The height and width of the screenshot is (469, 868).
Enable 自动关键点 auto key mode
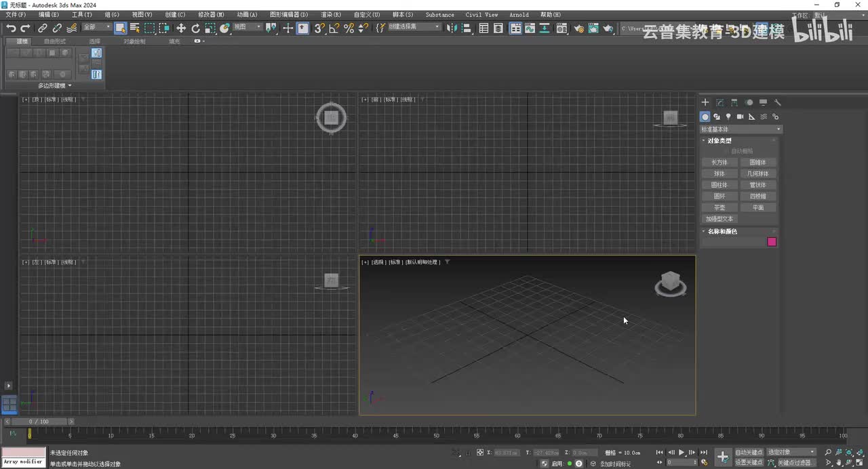tap(749, 452)
